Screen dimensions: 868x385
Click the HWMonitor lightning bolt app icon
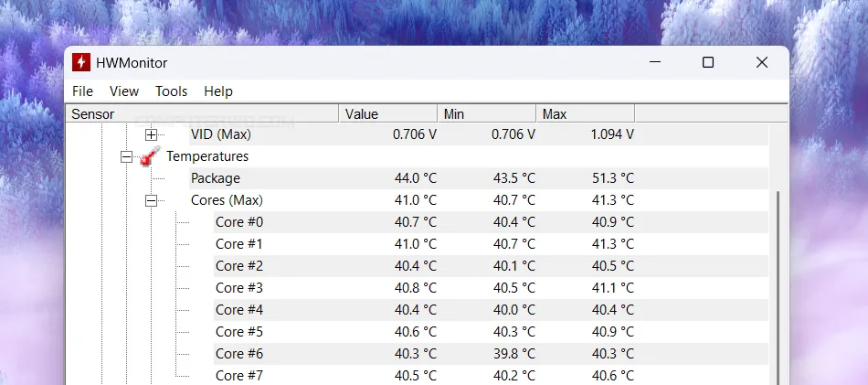[80, 62]
